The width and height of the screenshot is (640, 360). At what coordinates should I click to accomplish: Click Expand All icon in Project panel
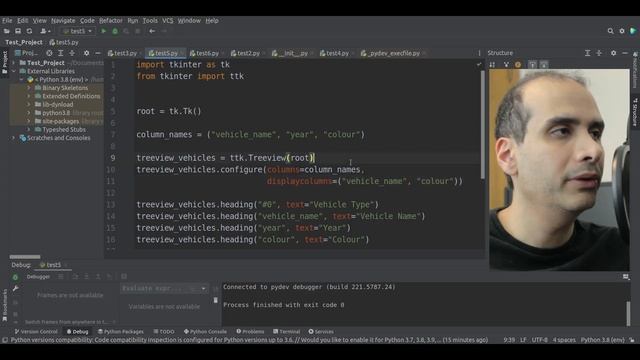[x=60, y=53]
